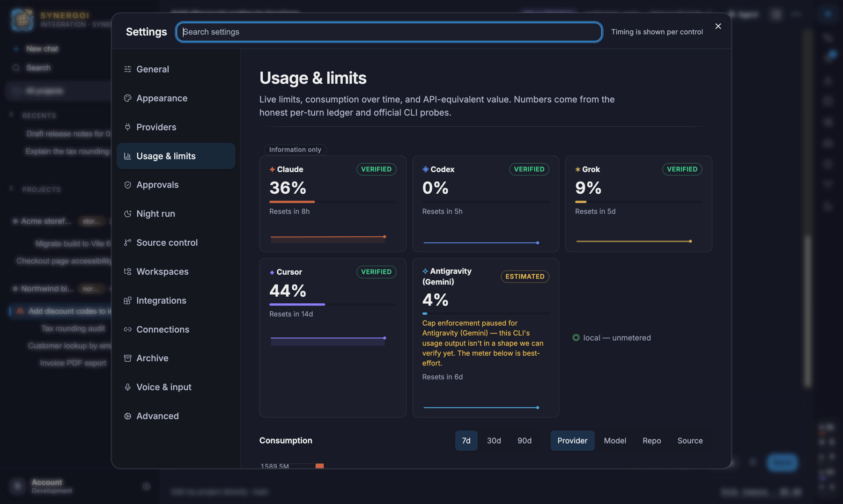Click the Appearance palette icon
This screenshot has height=504, width=843.
click(127, 98)
